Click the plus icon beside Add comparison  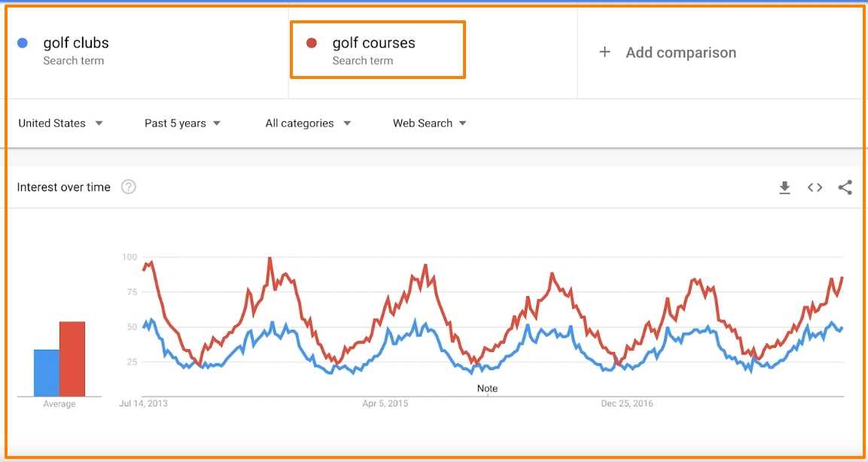click(x=605, y=52)
